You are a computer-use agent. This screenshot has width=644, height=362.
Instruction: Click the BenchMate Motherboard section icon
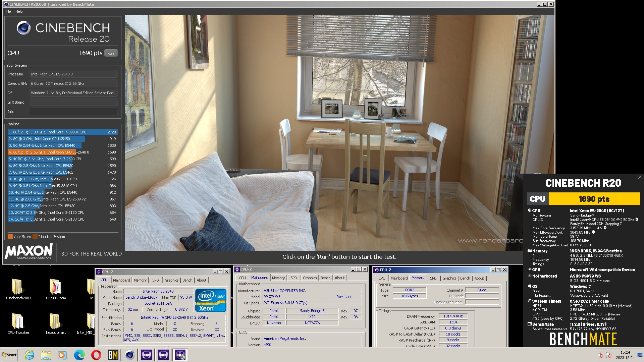pyautogui.click(x=530, y=276)
